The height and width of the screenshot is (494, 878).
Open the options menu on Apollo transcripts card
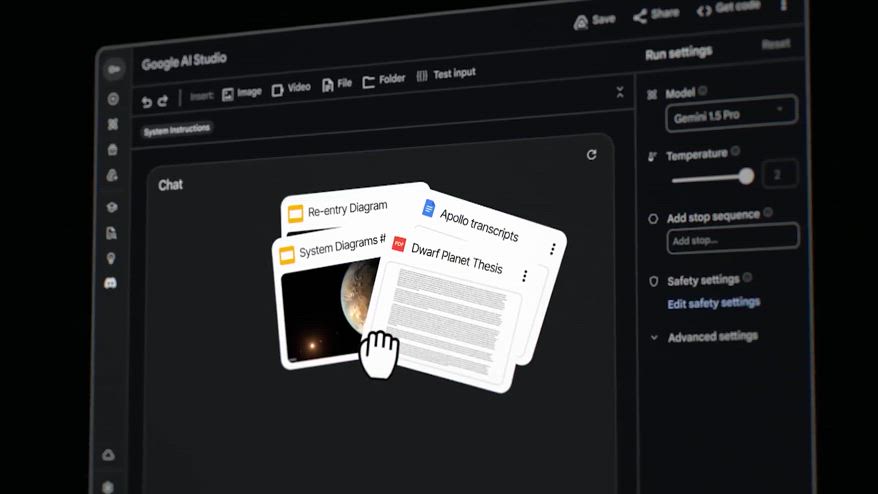tap(553, 249)
